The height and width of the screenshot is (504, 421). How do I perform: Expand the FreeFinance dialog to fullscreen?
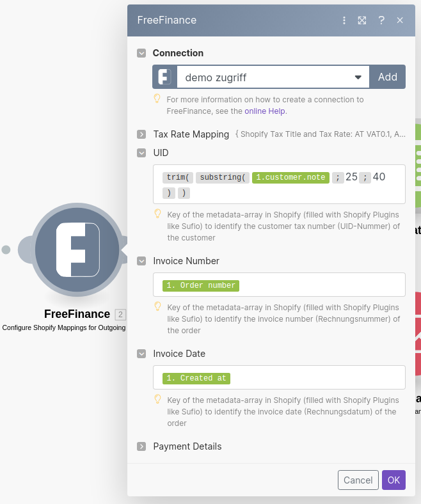tap(362, 20)
